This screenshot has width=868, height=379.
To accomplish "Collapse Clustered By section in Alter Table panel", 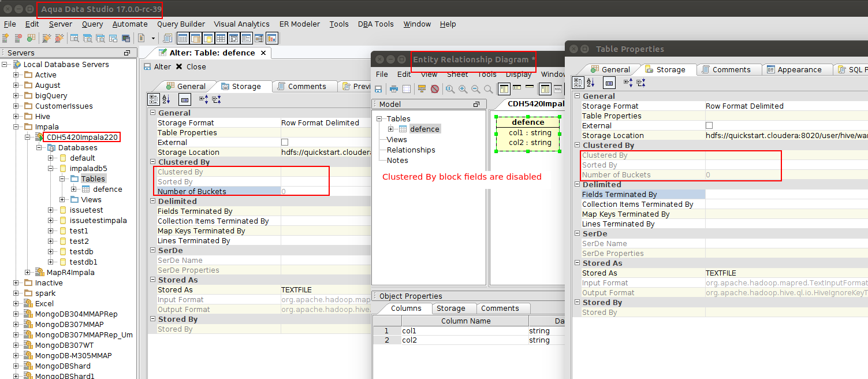I will point(152,162).
